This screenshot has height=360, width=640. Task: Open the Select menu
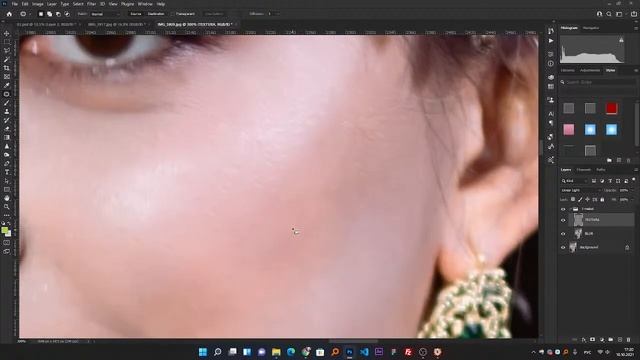click(x=78, y=4)
